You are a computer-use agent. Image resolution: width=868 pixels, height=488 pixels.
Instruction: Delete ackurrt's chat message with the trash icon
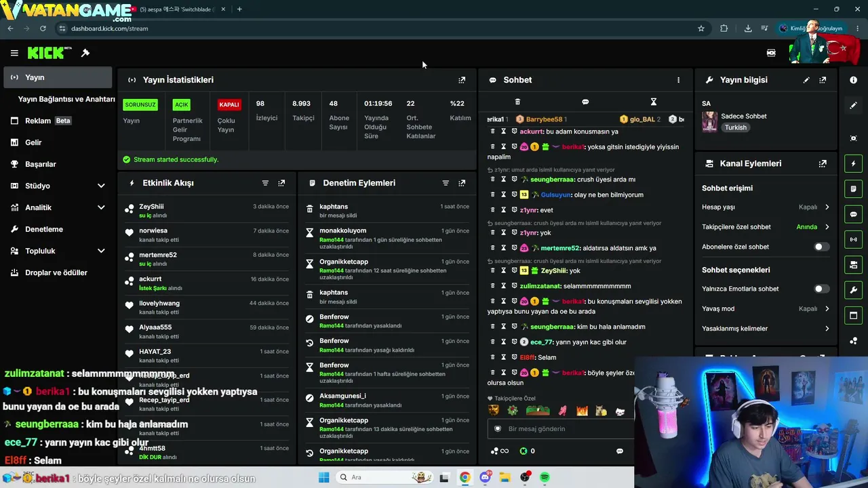point(493,131)
